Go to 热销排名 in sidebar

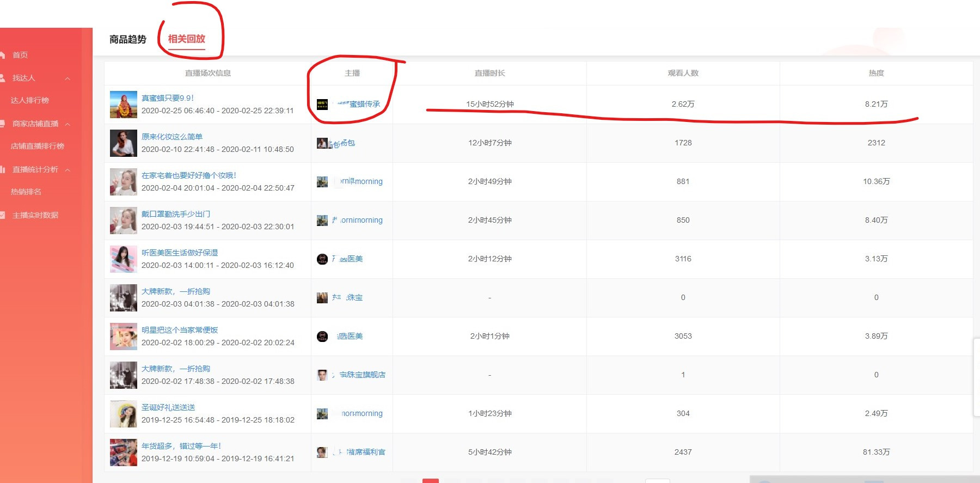pos(26,192)
